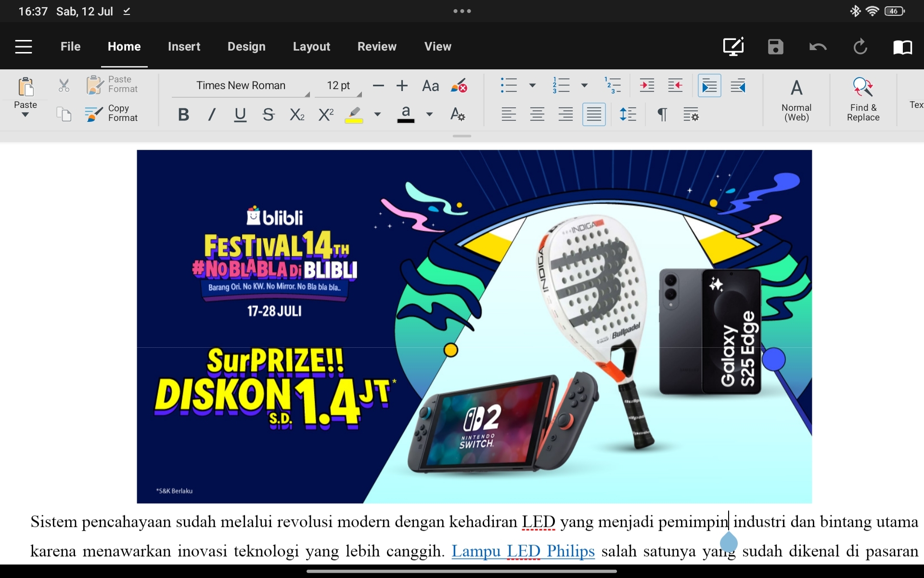Tap the three-dot multitasking handle
Viewport: 924px width, 578px height.
pyautogui.click(x=462, y=11)
